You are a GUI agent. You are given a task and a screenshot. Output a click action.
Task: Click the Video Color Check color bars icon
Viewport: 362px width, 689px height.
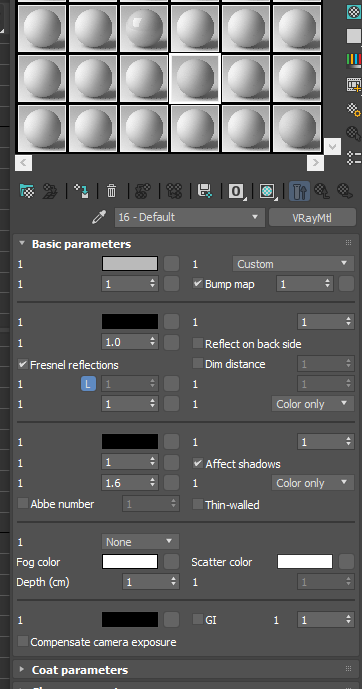(354, 59)
